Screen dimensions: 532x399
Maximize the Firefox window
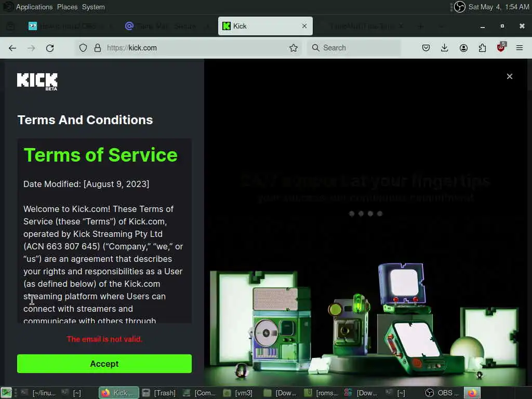502,26
